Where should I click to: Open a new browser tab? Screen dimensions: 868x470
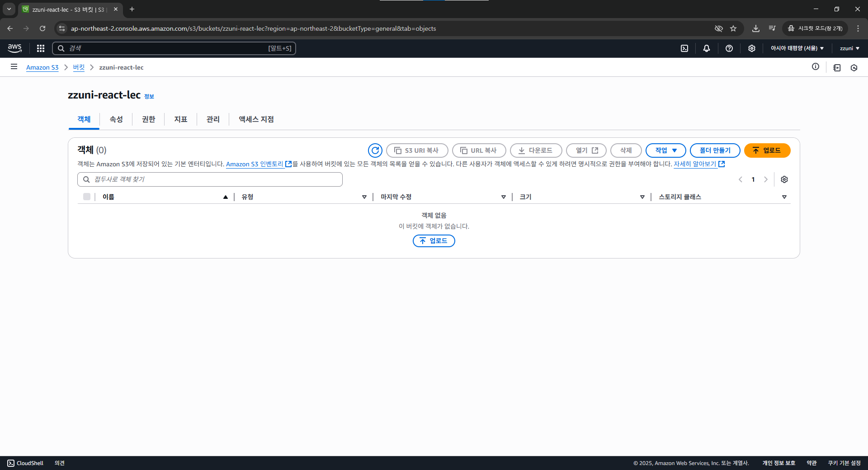tap(132, 9)
